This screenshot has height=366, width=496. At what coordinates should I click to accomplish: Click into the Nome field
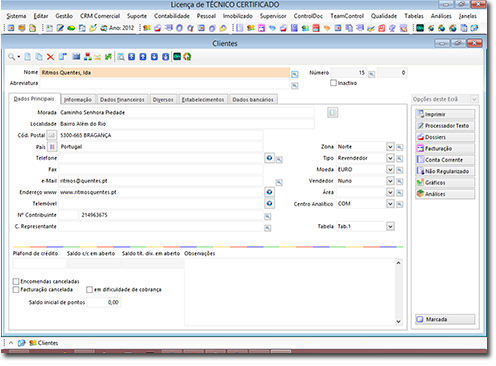pos(165,73)
